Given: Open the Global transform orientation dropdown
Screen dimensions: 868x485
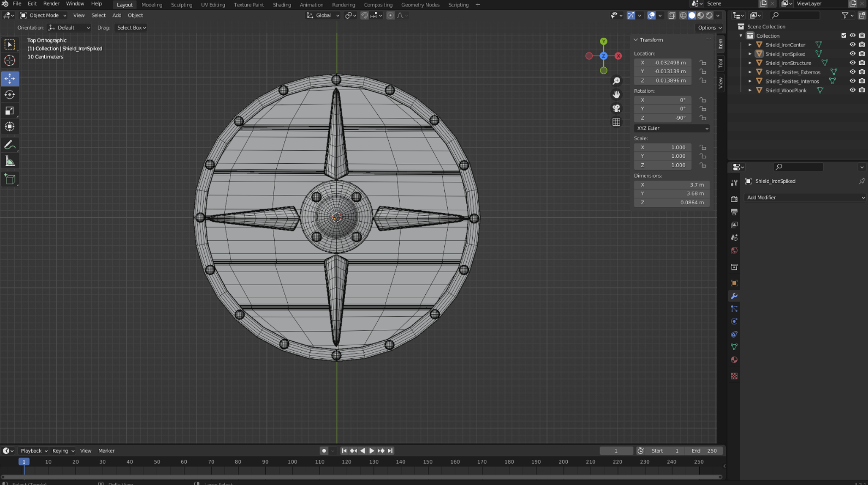Looking at the screenshot, I should click(323, 15).
